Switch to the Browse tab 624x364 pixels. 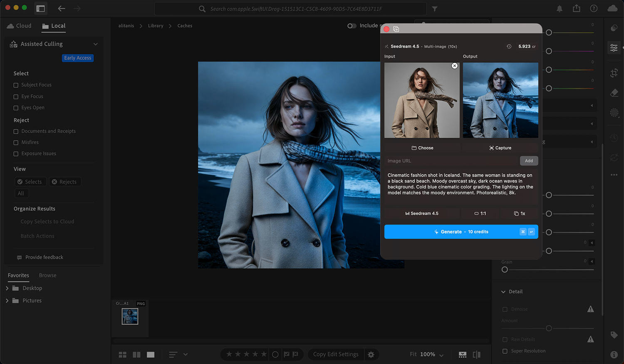[47, 275]
